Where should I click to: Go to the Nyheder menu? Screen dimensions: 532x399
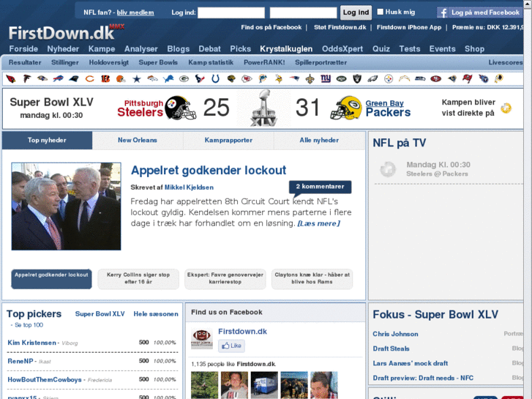pos(63,49)
